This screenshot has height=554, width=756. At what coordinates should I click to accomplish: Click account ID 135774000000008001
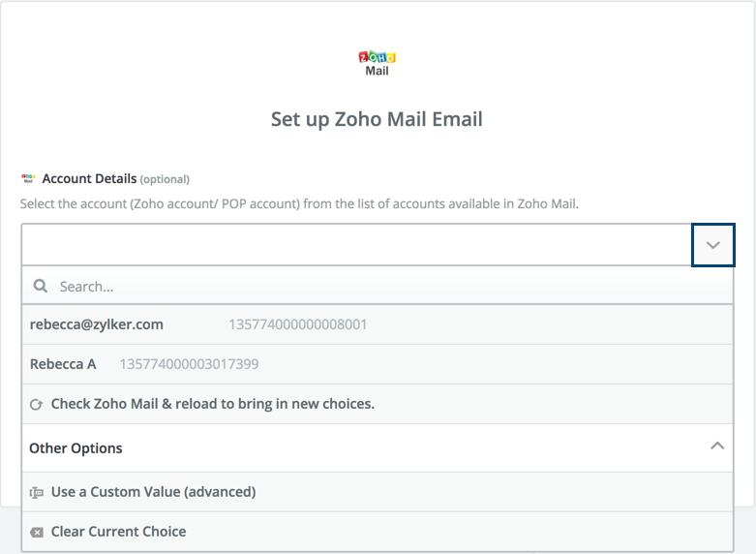297,324
